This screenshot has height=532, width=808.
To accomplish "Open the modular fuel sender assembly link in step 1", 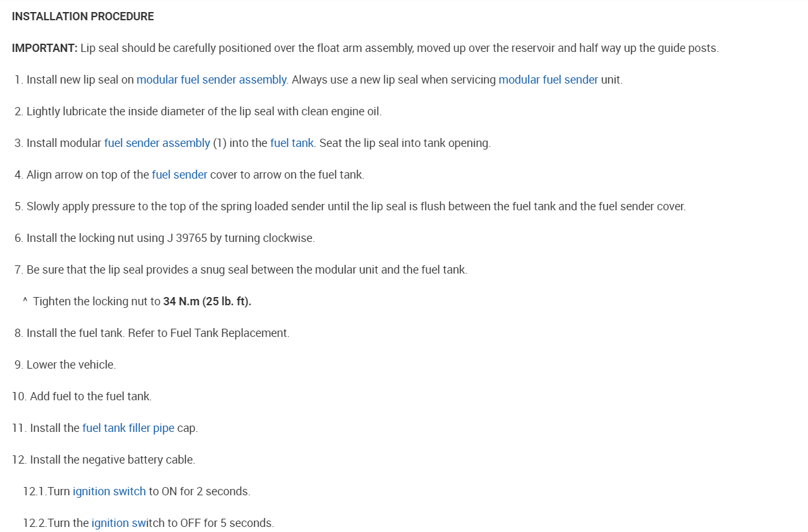I will tap(212, 80).
